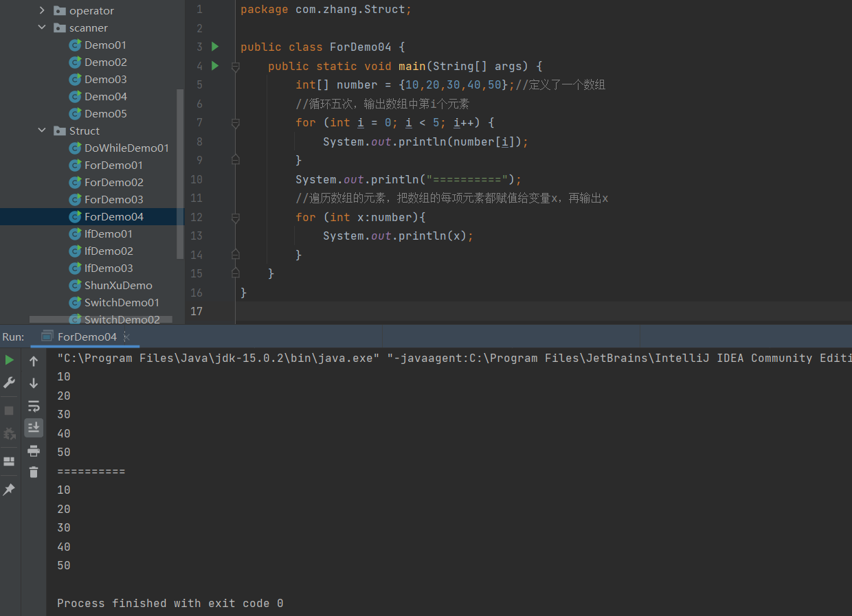Click 'System.out.println(x);' code line
The height and width of the screenshot is (616, 852).
398,236
